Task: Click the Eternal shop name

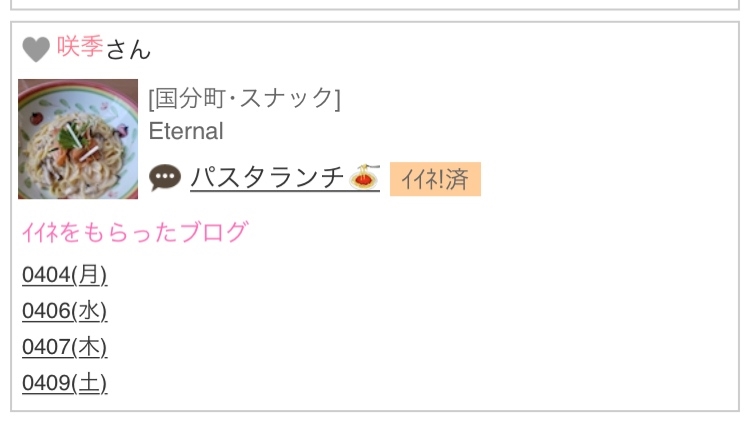Action: pyautogui.click(x=186, y=131)
